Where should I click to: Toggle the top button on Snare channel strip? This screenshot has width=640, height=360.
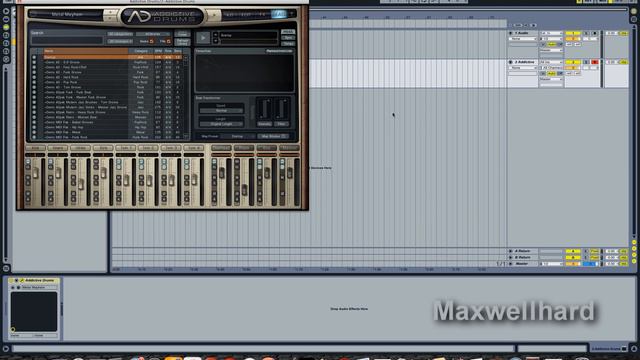point(51,162)
